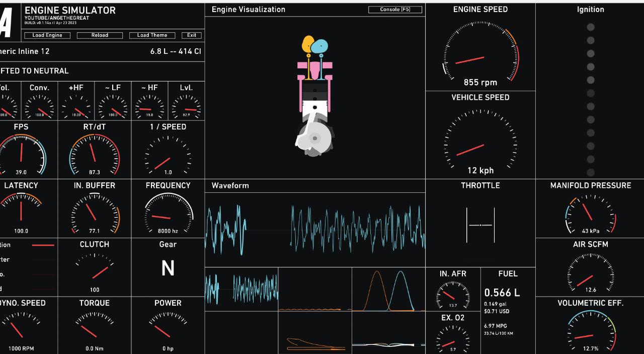Click the Gear N indicator
Viewport: 644px width, 354px height.
point(168,269)
